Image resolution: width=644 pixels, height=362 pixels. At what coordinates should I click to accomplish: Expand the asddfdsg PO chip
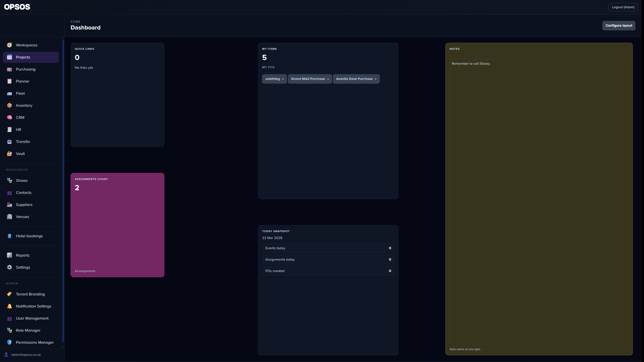[x=274, y=79]
